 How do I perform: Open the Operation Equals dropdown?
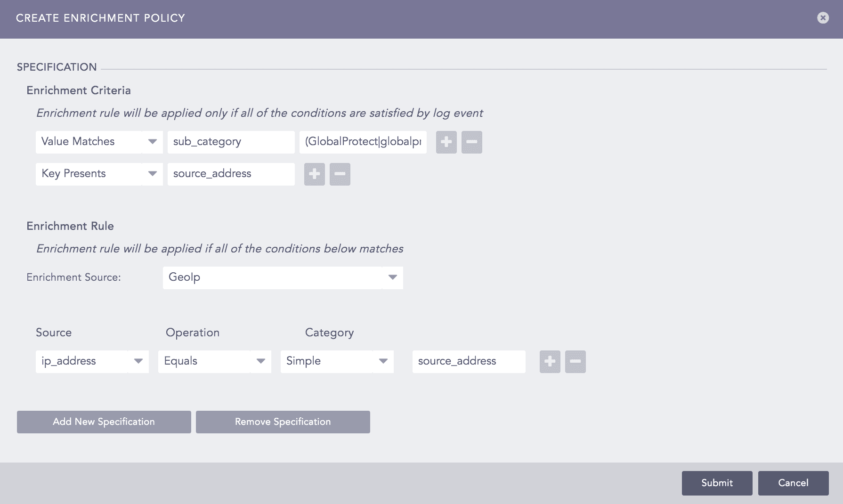click(x=260, y=361)
